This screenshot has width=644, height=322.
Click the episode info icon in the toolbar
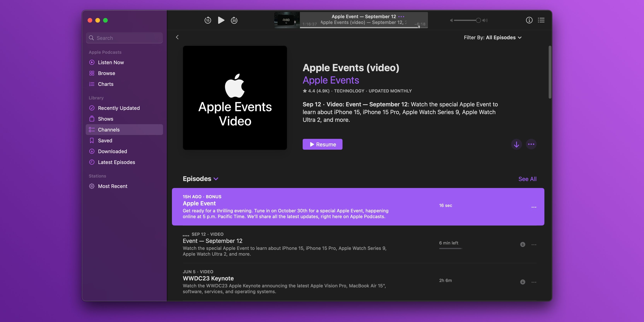pos(529,20)
